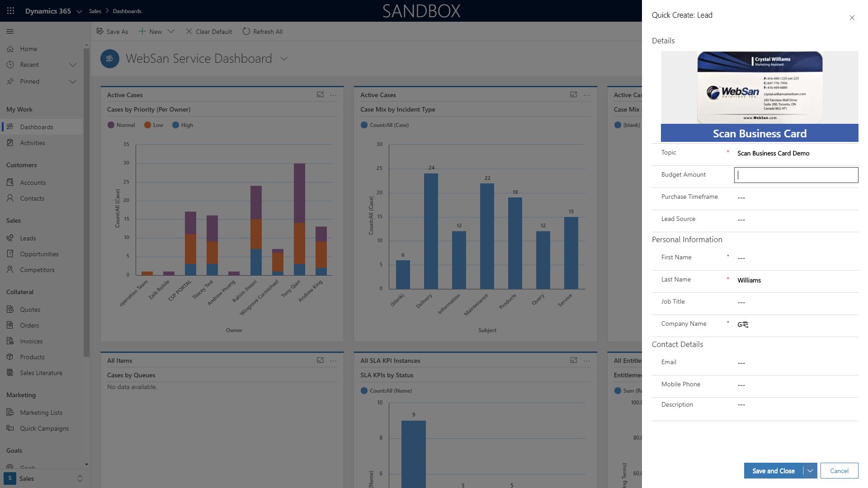The image size is (868, 488).
Task: Click the Email field
Action: 796,363
